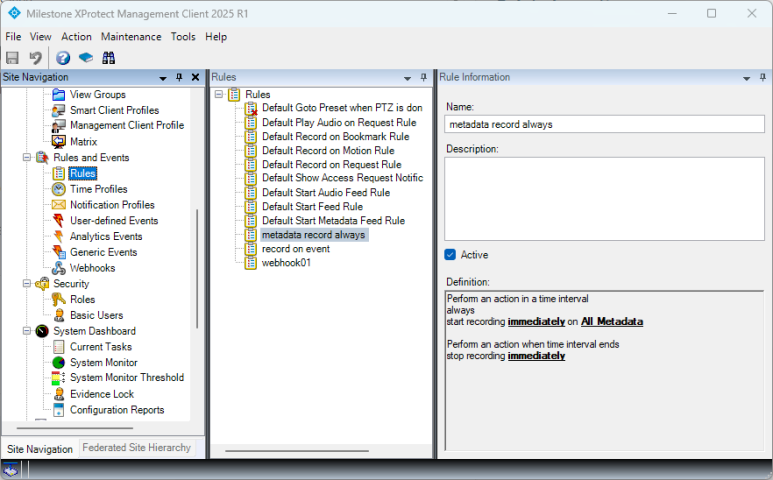773x480 pixels.
Task: Click the binoculars search icon
Action: [x=109, y=58]
